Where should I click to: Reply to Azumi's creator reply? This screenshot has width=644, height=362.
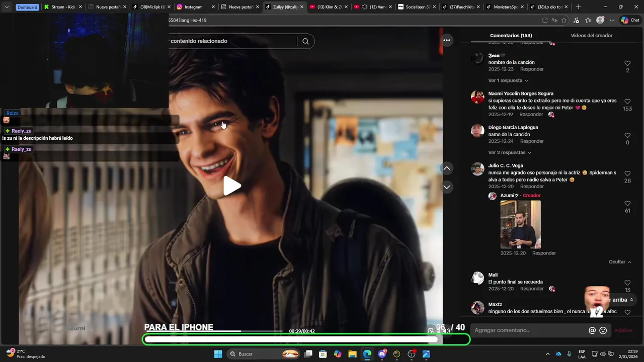tap(544, 253)
